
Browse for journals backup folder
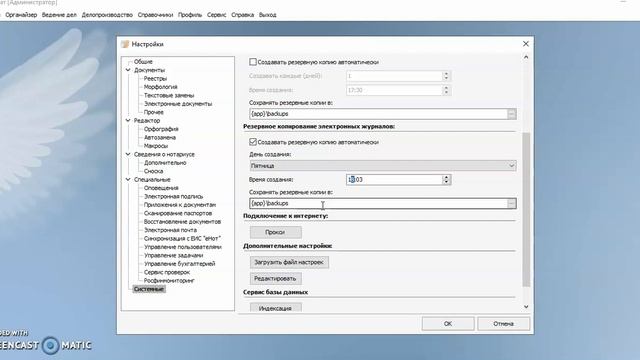[511, 203]
